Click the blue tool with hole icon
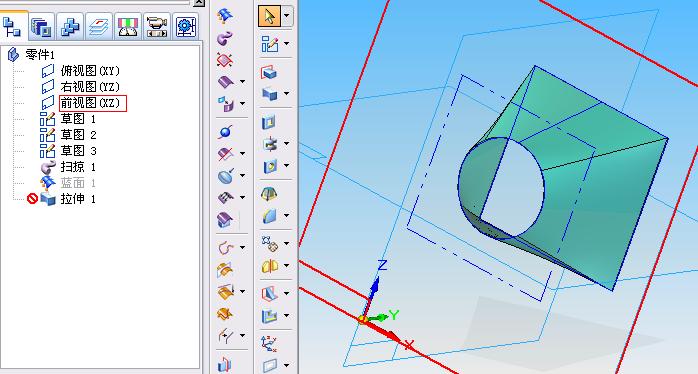Viewport: 698px width, 374px height. click(270, 166)
